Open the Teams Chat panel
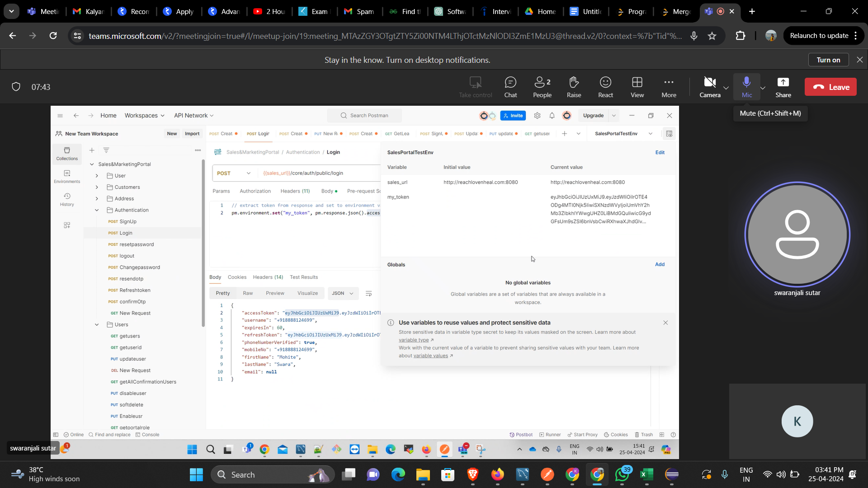The image size is (868, 488). 510,87
